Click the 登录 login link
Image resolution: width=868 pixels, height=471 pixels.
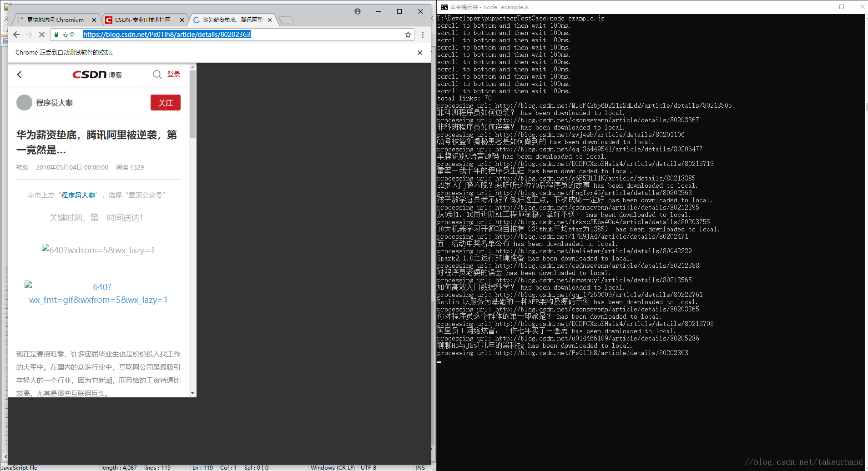point(174,74)
